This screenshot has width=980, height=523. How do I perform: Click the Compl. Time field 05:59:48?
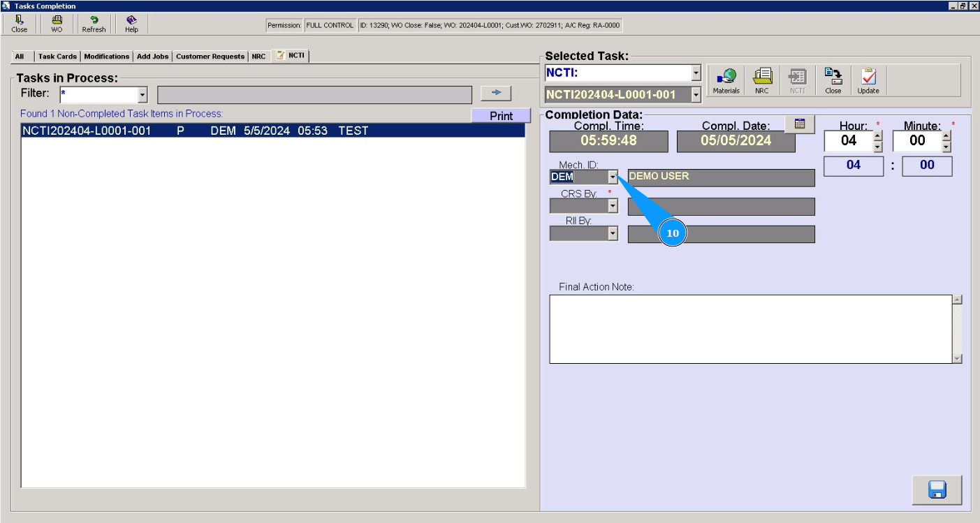[608, 141]
